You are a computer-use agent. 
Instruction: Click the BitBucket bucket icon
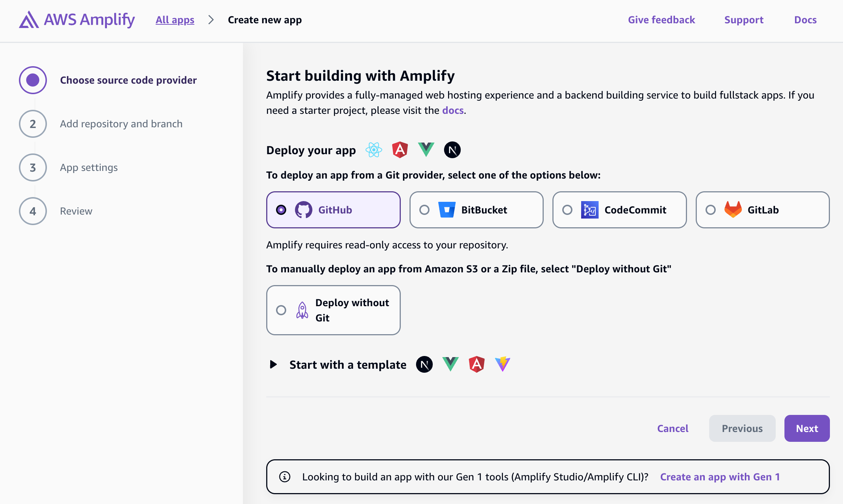pos(447,210)
